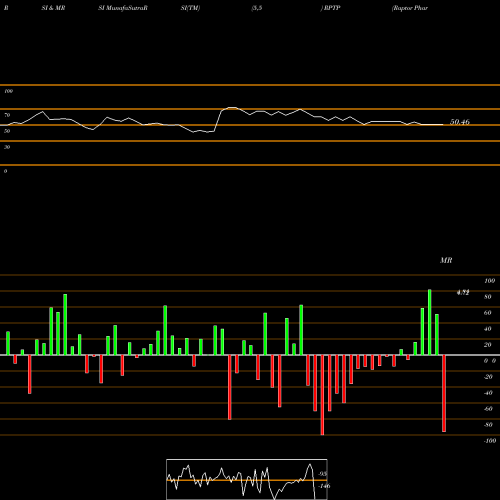Click the "(5,5" parameter text
Image resolution: width=500 pixels, height=500 pixels.
coord(257,8)
